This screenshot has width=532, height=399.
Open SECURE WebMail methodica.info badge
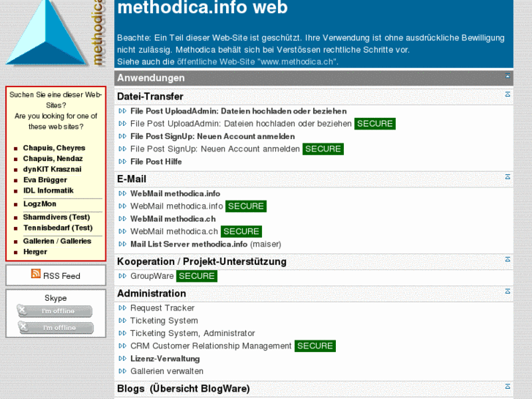click(246, 206)
